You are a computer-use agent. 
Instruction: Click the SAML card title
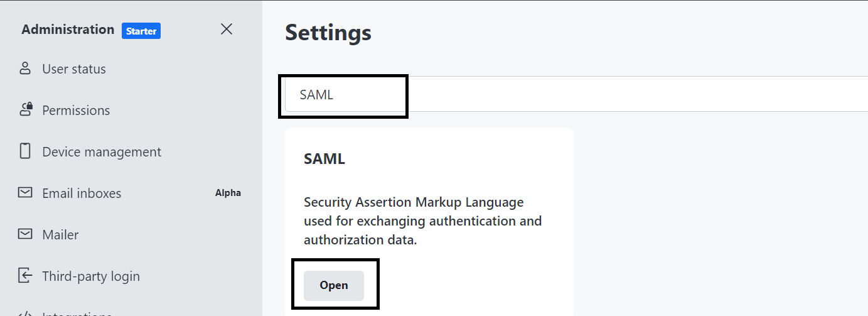324,159
